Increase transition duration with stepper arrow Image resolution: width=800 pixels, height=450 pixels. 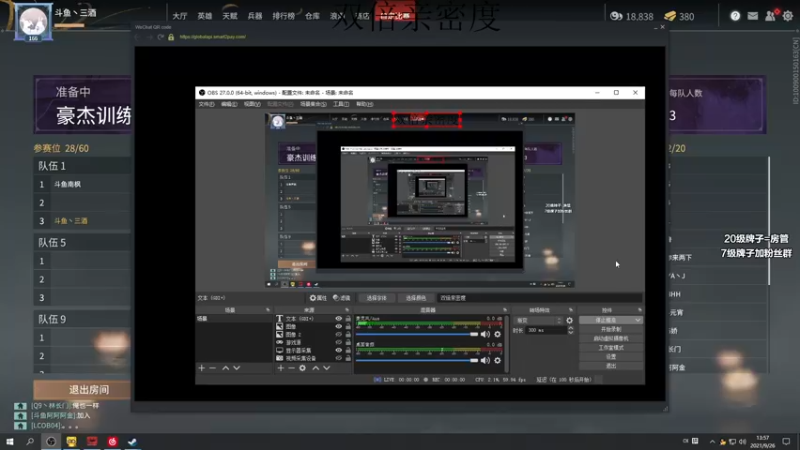tap(570, 328)
